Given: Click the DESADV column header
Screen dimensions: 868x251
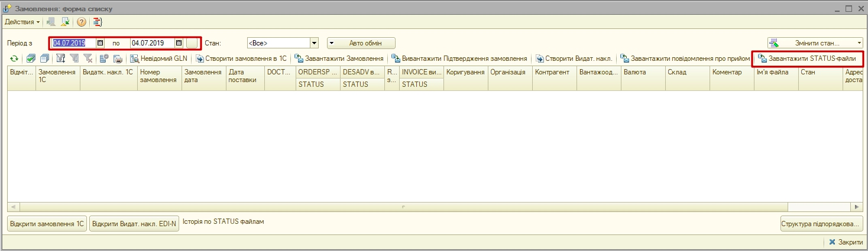Looking at the screenshot, I should point(362,72).
